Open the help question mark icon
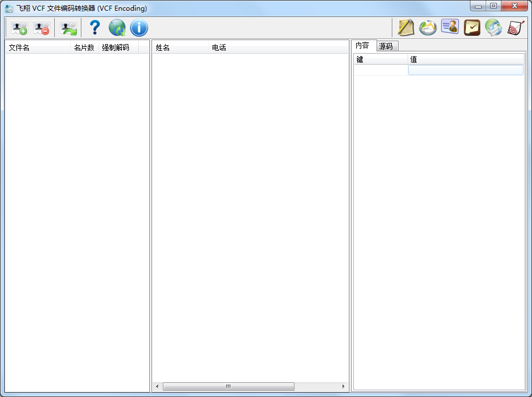The width and height of the screenshot is (532, 397). click(x=94, y=27)
